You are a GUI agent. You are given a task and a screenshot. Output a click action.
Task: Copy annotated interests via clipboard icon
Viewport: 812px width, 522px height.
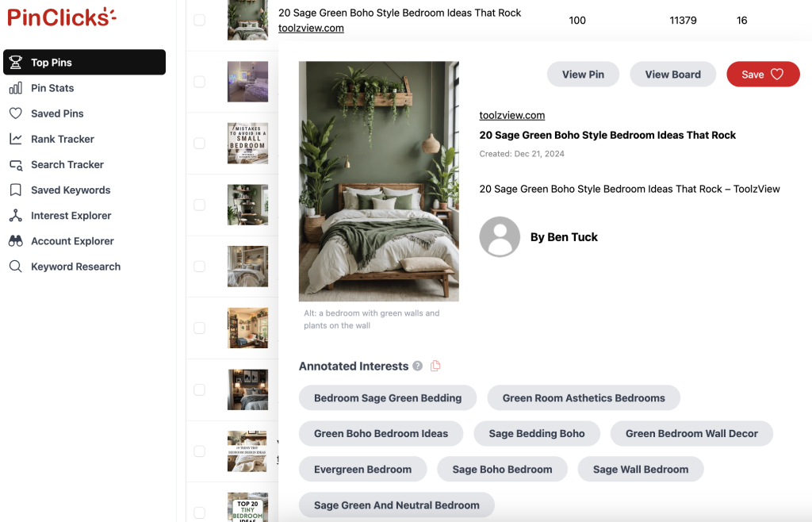pyautogui.click(x=435, y=367)
